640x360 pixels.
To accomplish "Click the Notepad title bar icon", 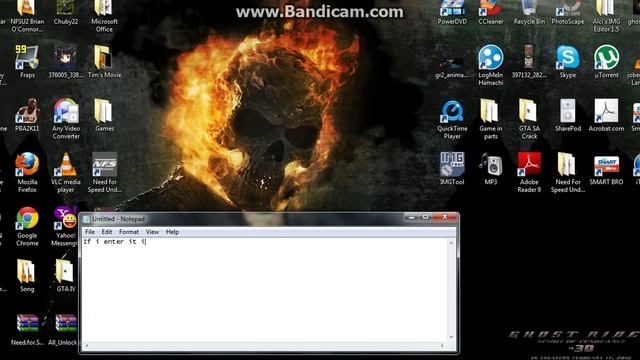I will click(x=86, y=219).
